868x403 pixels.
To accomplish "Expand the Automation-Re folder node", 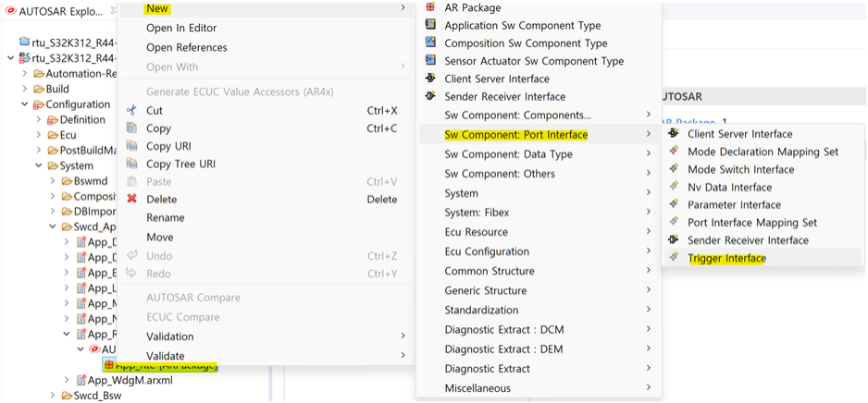I will coord(24,73).
